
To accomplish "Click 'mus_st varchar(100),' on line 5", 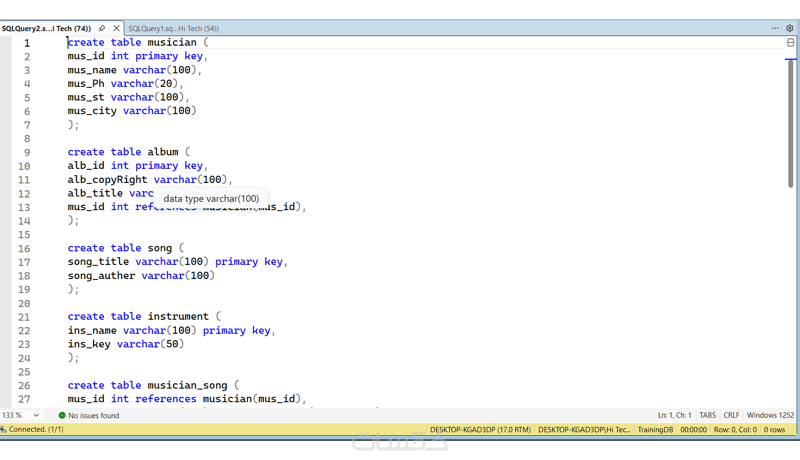I will click(x=129, y=97).
